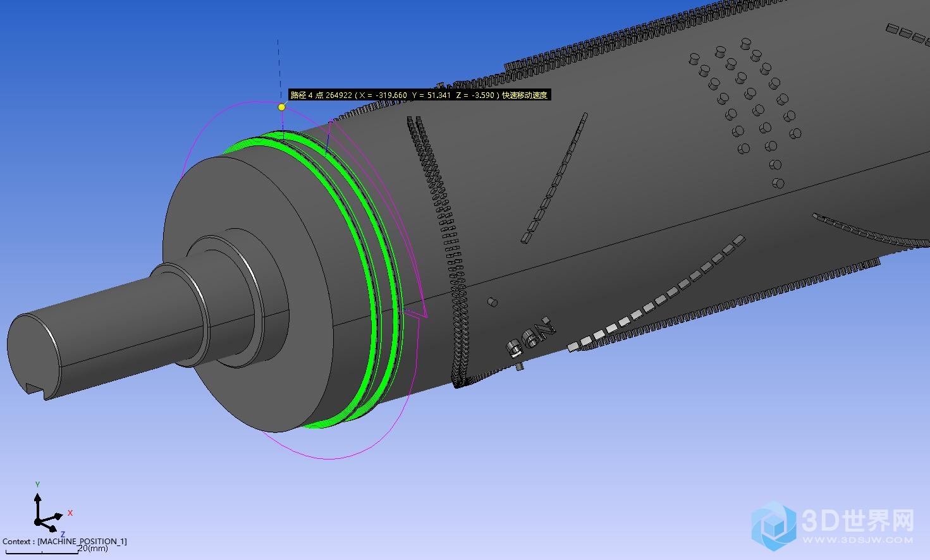Click the path 4 point 264922 coordinate tooltip
The width and height of the screenshot is (930, 560).
click(x=419, y=95)
